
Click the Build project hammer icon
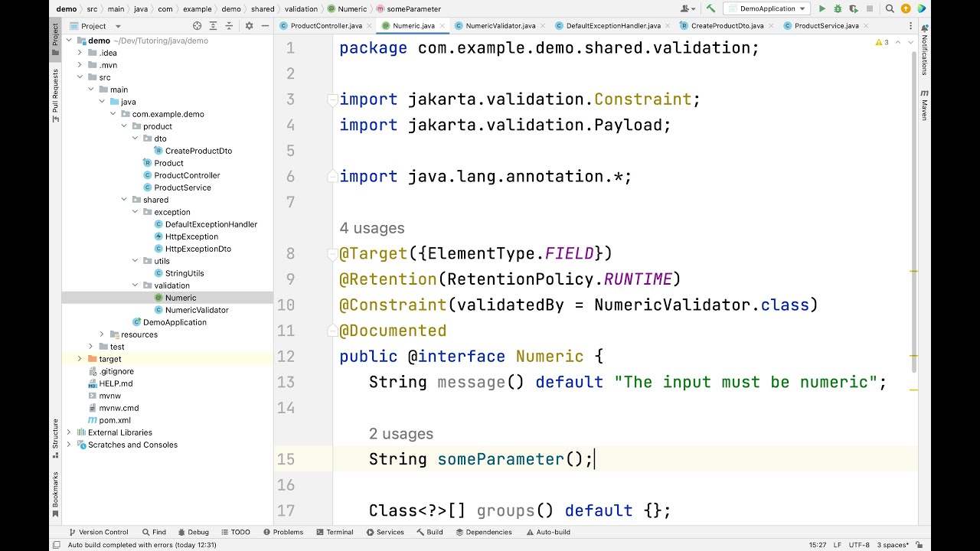710,9
